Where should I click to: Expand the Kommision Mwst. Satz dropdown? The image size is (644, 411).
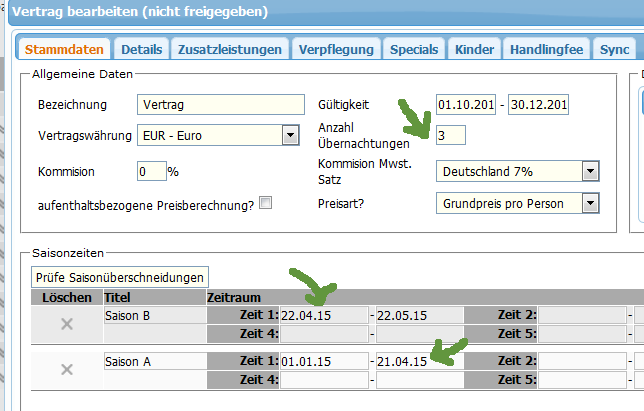pyautogui.click(x=590, y=171)
